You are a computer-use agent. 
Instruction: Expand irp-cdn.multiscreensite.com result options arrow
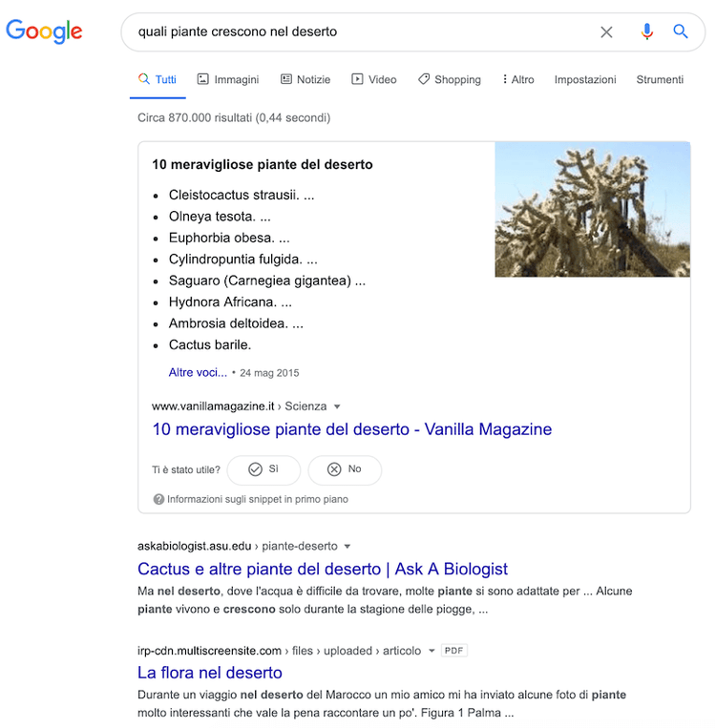point(432,651)
